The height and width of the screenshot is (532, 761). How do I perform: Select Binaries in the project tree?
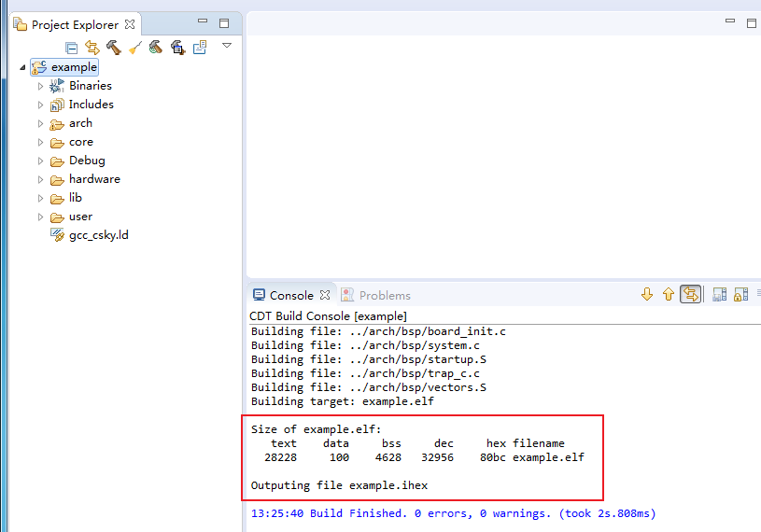click(x=91, y=86)
